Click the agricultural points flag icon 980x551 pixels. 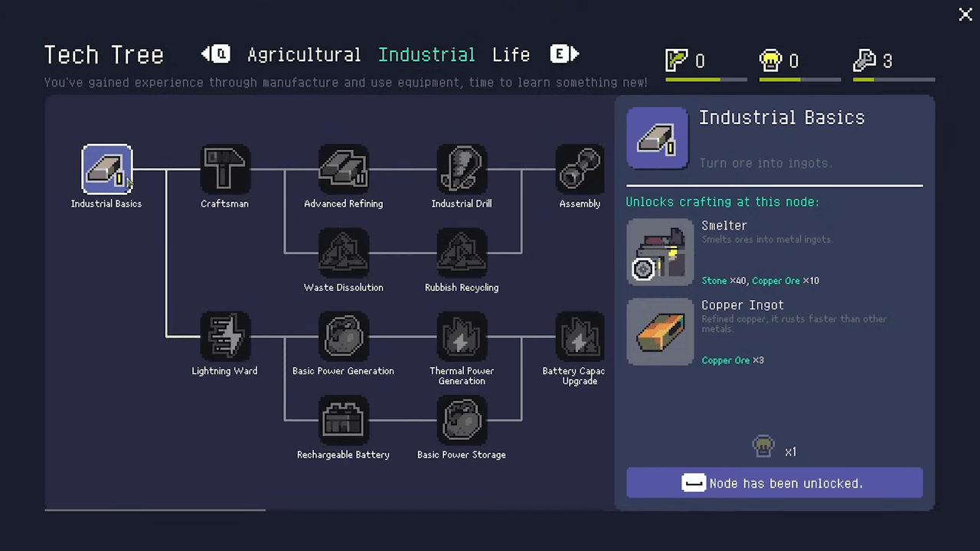[x=677, y=60]
